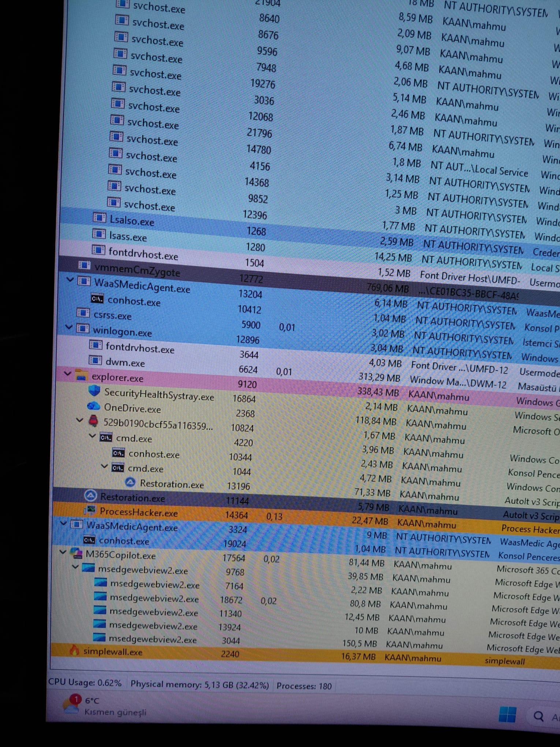Click the cmd.exe icon with PID 4220
This screenshot has width=560, height=747.
pos(106,437)
